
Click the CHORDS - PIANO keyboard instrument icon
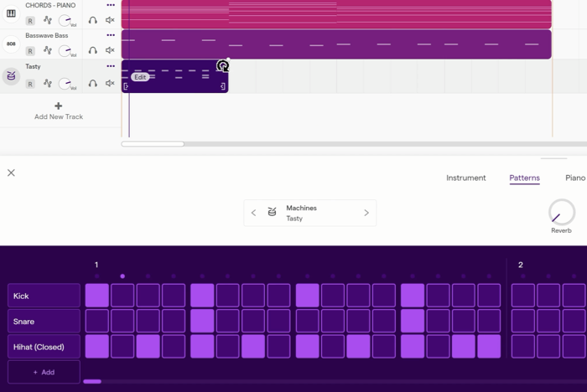pyautogui.click(x=11, y=13)
